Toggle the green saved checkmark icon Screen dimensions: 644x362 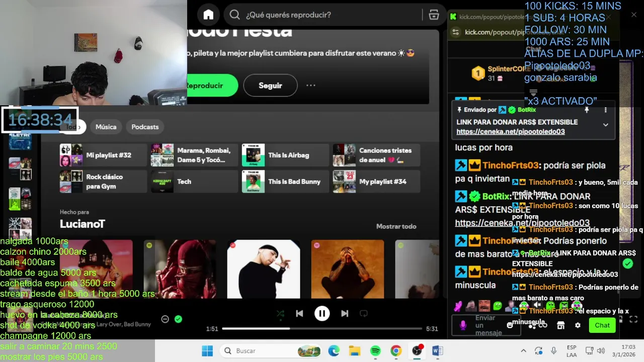click(x=178, y=319)
